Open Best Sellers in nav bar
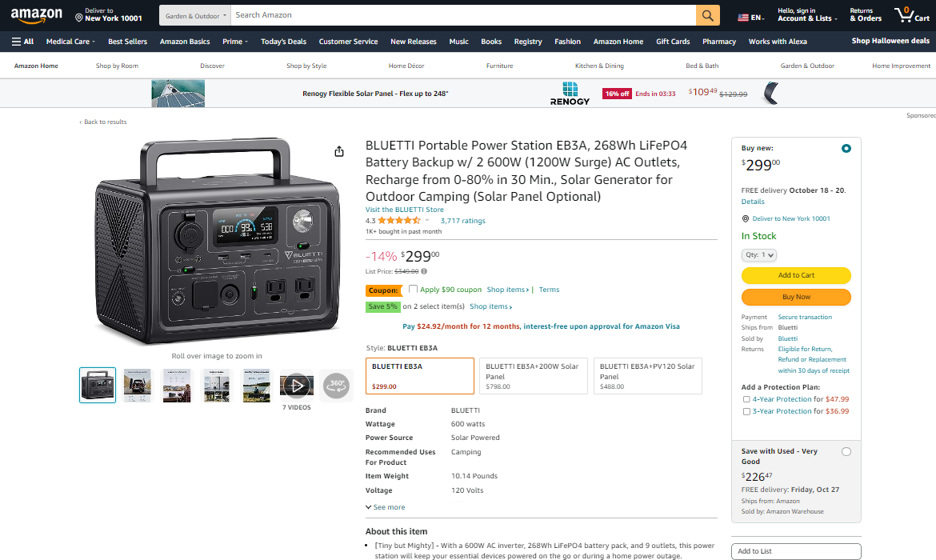936x560 pixels. point(127,42)
